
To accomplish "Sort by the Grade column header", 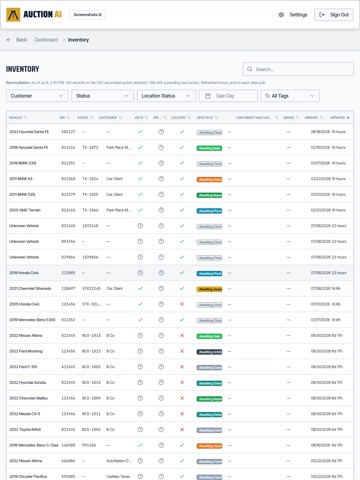I will (x=291, y=117).
